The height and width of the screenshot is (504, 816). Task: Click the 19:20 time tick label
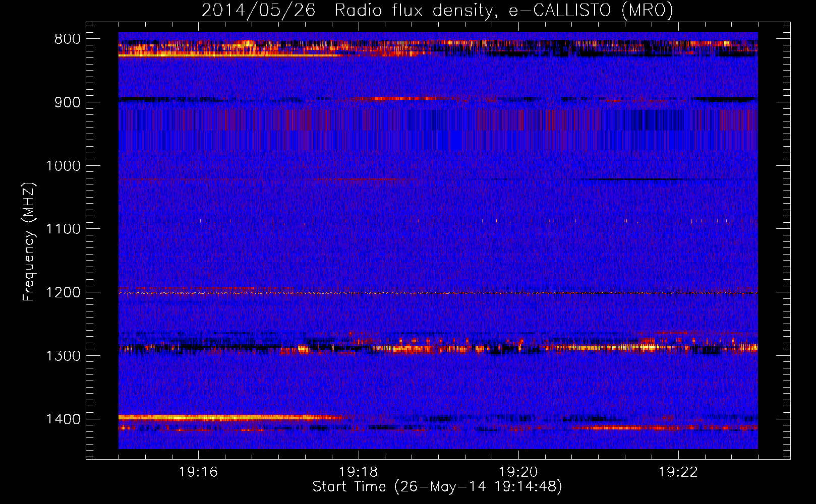coord(518,472)
